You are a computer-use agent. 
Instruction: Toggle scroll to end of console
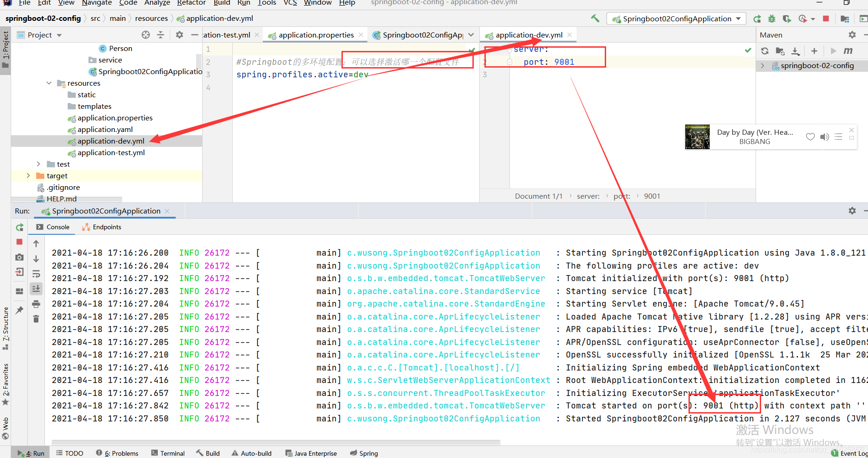[x=36, y=289]
